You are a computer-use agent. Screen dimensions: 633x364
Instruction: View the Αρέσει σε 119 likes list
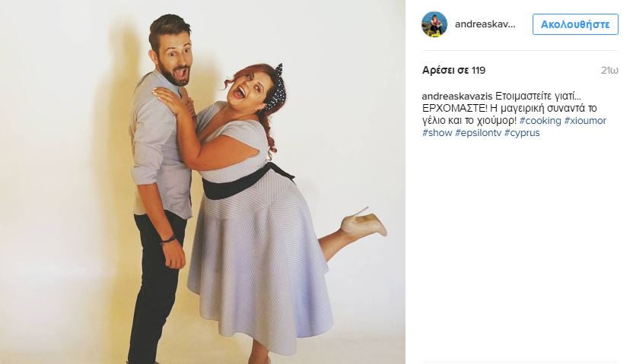453,70
